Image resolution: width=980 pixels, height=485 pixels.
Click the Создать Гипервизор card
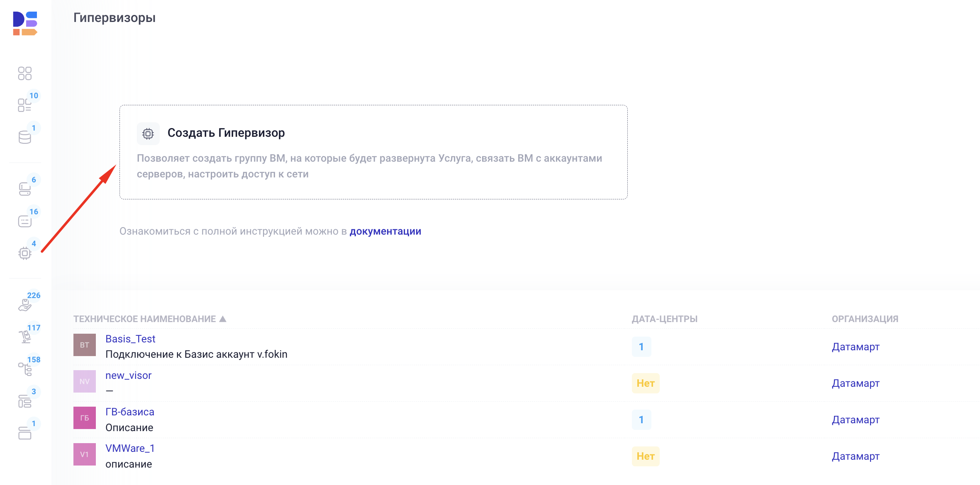point(373,152)
